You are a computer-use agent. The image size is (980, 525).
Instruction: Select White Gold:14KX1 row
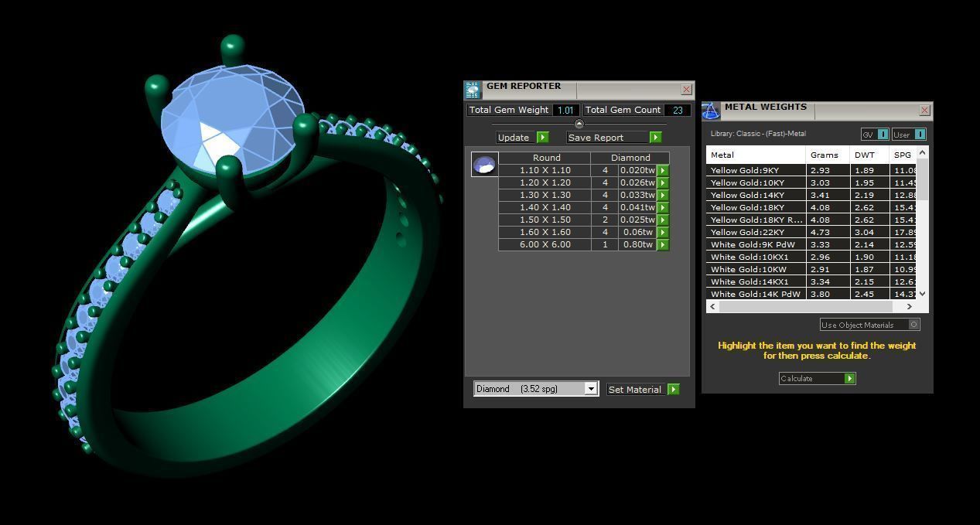811,281
